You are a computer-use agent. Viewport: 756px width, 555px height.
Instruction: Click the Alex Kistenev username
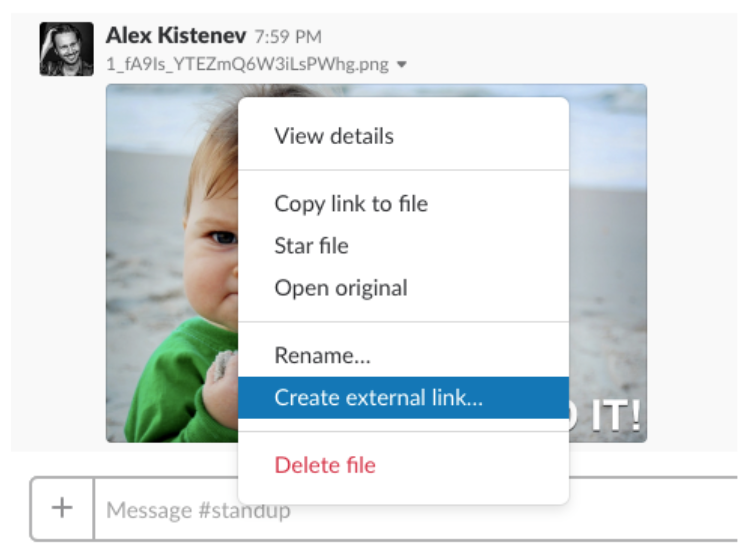click(x=176, y=36)
